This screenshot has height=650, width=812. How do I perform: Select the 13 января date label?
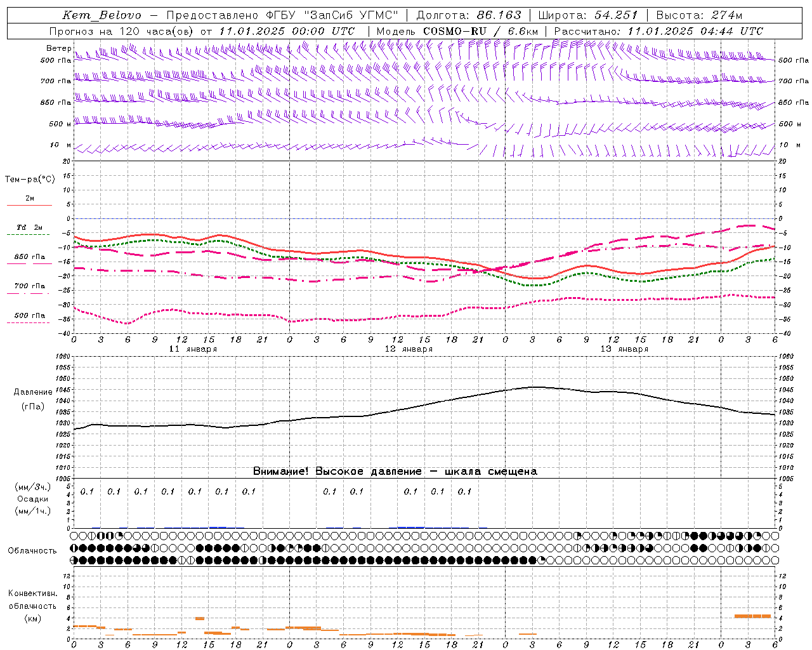[x=624, y=349]
